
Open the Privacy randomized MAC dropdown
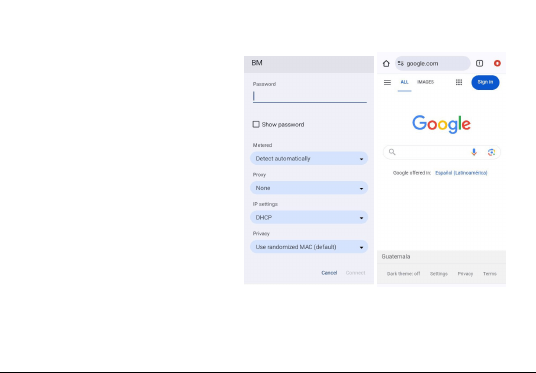309,247
